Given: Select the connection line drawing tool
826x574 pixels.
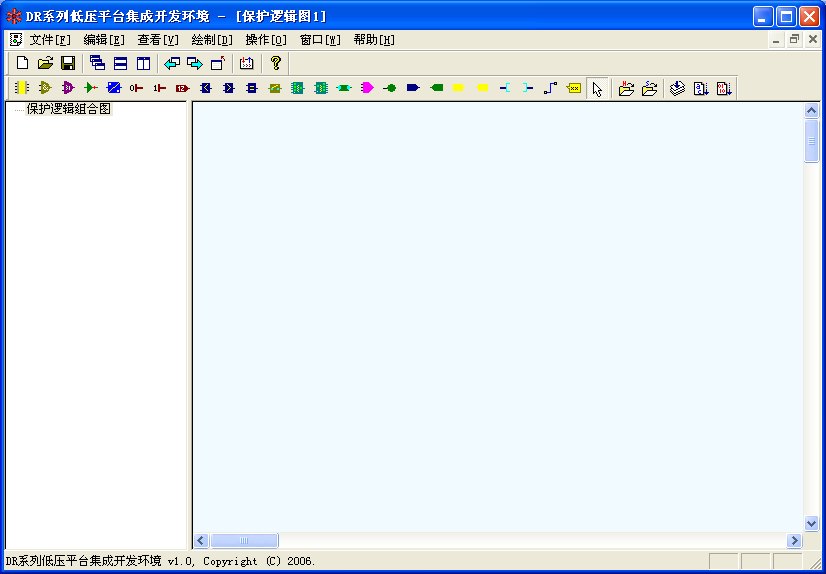Looking at the screenshot, I should pos(550,88).
